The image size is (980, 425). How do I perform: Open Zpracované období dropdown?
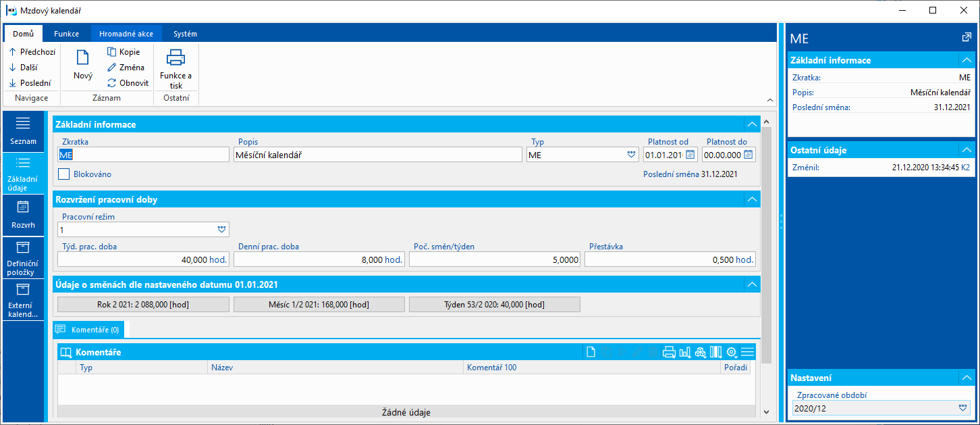pos(963,408)
